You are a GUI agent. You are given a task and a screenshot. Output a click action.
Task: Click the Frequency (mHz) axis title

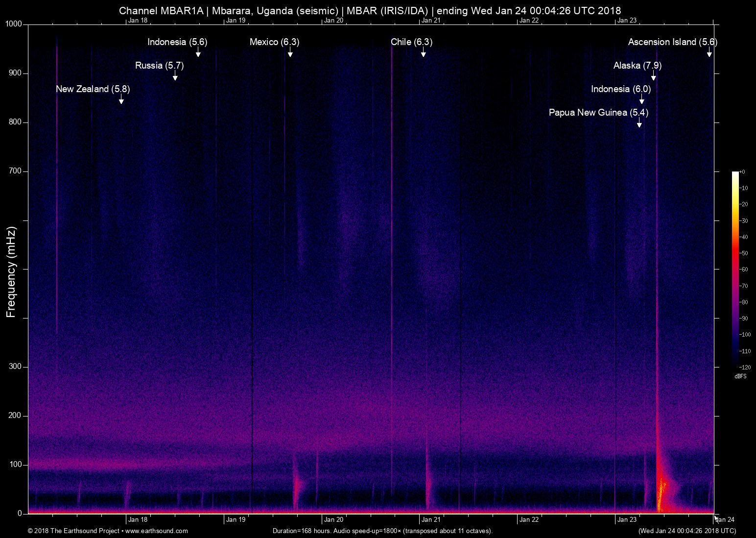(11, 271)
